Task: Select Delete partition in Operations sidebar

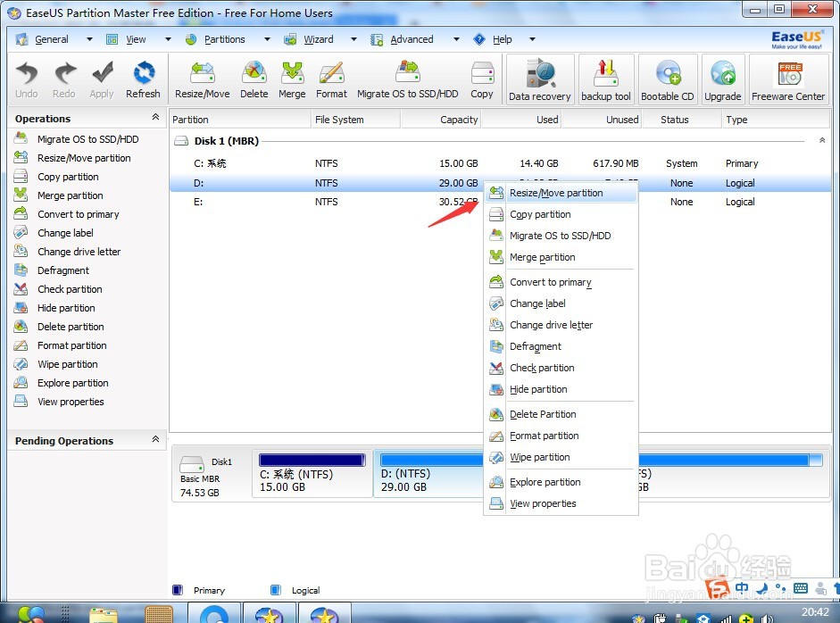Action: [x=71, y=327]
